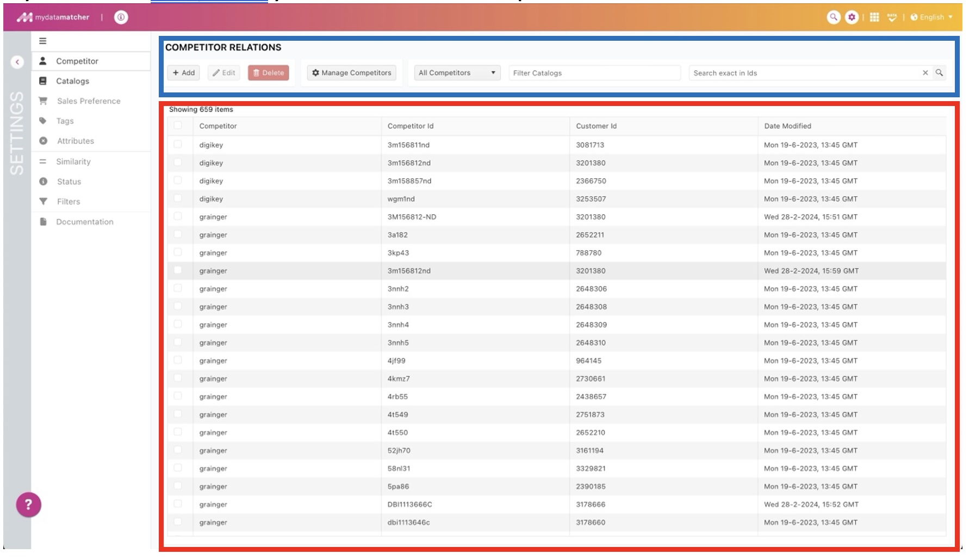
Task: Click the red Delete button
Action: coord(269,73)
